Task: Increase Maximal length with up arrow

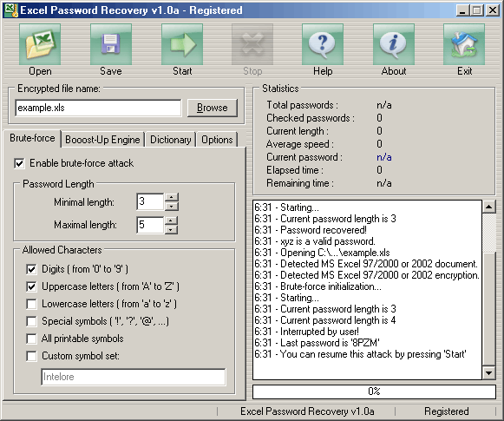Action: pyautogui.click(x=172, y=220)
